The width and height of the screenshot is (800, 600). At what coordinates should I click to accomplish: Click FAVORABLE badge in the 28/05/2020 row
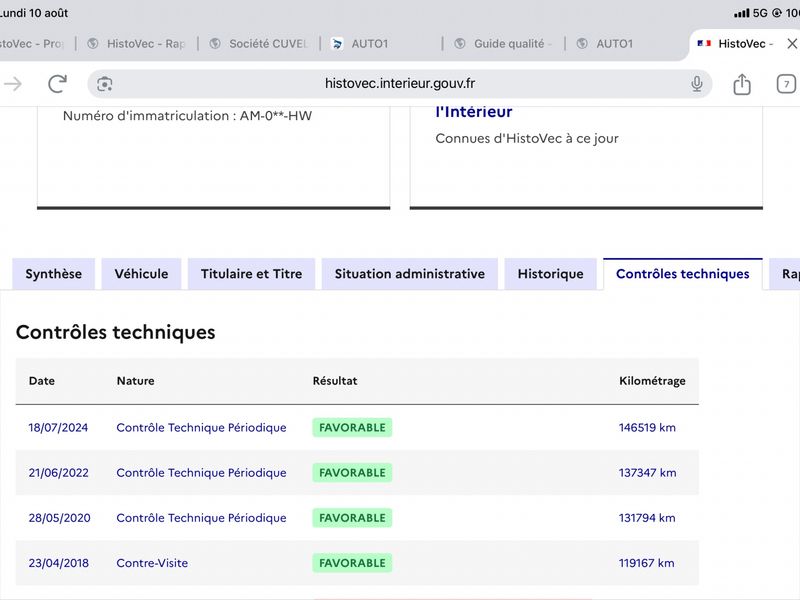pyautogui.click(x=352, y=518)
